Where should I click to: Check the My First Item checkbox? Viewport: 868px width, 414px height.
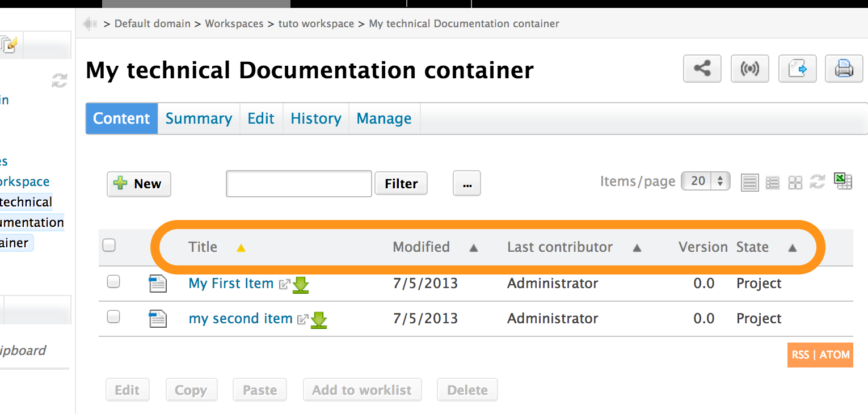pyautogui.click(x=113, y=281)
